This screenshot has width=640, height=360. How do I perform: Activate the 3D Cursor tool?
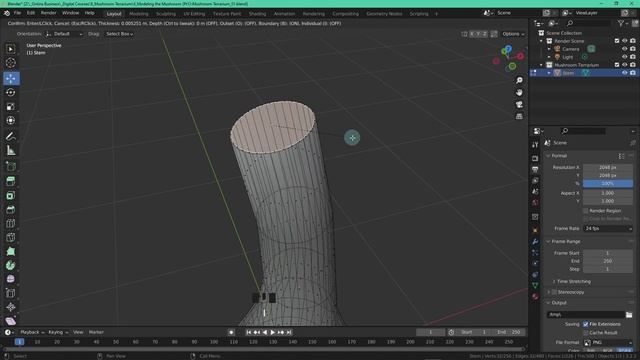click(x=11, y=63)
